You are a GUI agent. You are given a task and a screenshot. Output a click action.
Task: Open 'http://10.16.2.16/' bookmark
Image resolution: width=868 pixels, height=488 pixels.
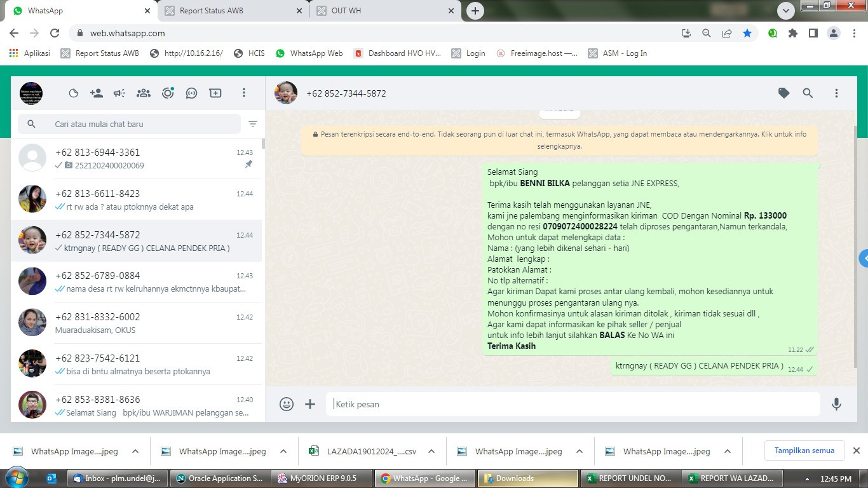(x=186, y=53)
